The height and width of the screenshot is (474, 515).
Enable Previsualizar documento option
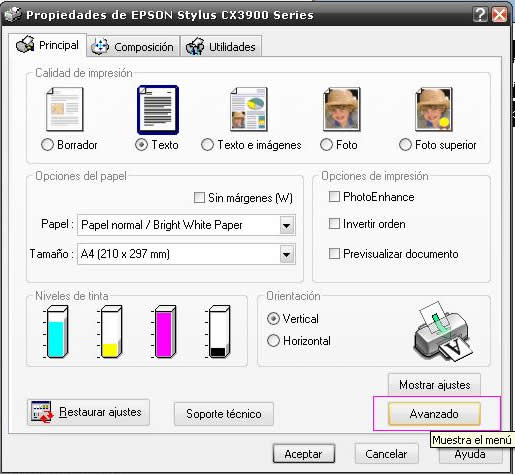click(x=334, y=253)
